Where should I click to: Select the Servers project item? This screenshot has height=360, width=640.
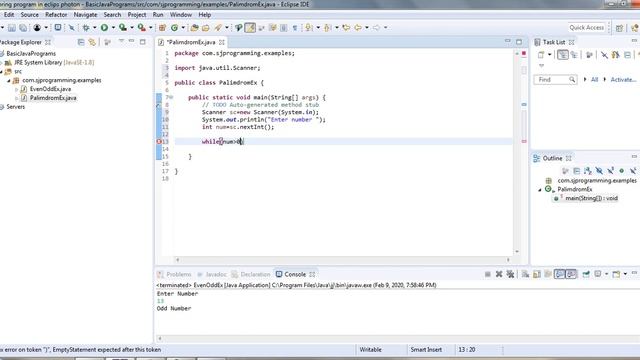point(16,107)
